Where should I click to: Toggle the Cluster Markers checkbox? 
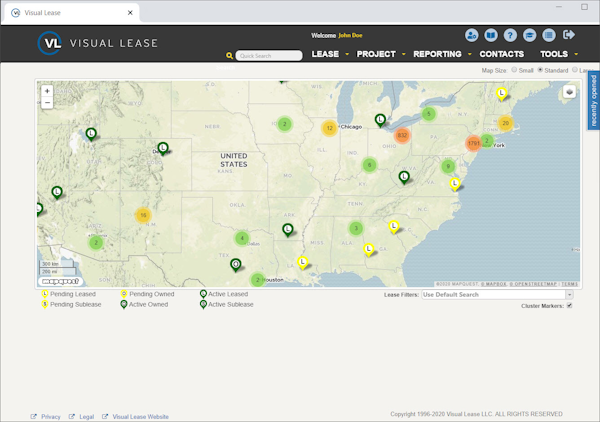click(x=569, y=305)
